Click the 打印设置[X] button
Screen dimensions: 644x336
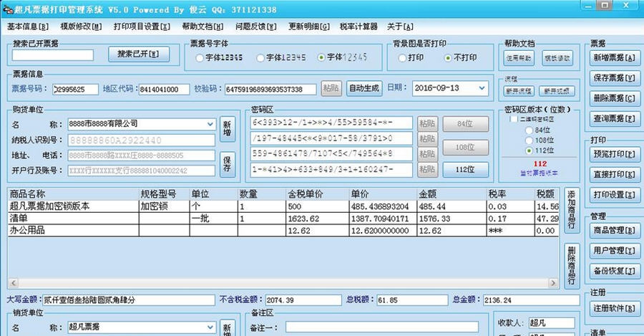pos(614,195)
